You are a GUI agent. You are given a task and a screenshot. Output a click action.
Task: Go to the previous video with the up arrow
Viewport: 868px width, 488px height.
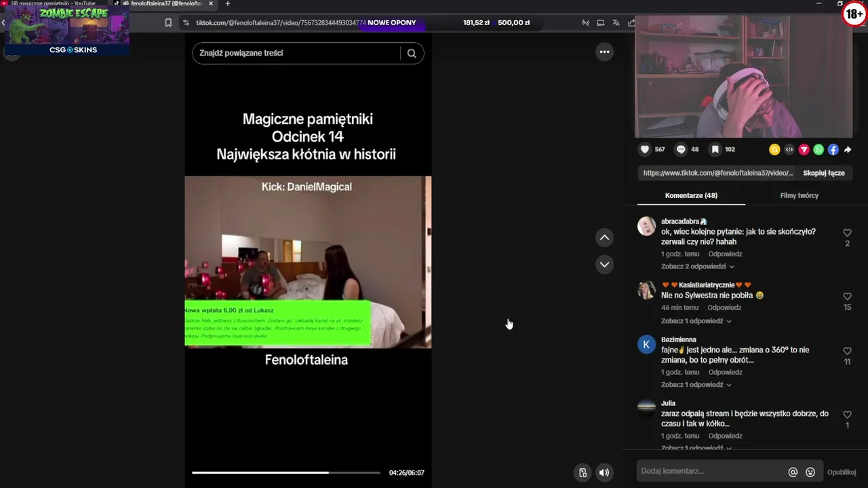[604, 237]
